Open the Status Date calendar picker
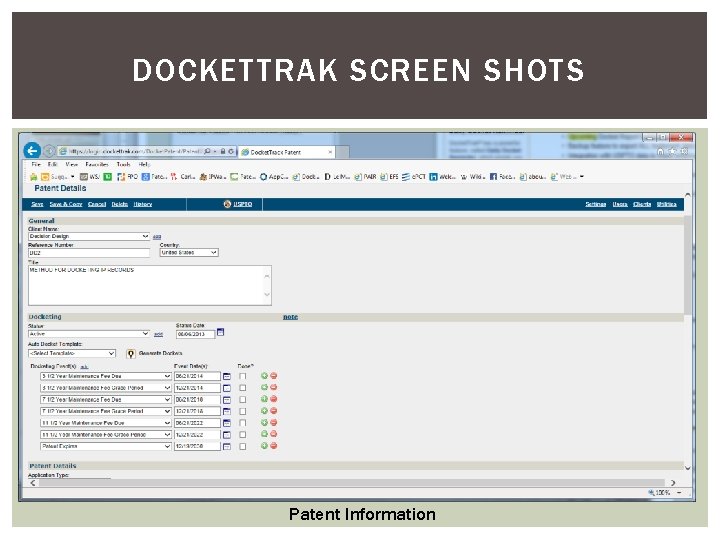720x540 pixels. pyautogui.click(x=220, y=332)
